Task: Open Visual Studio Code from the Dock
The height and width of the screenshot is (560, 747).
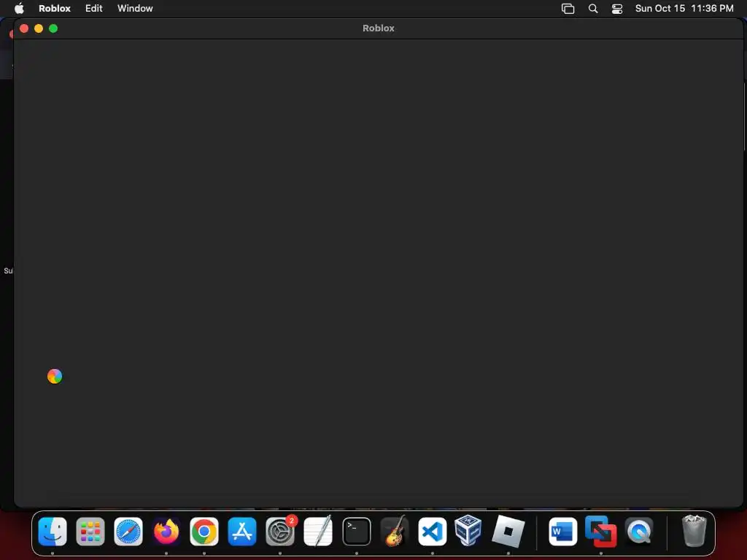Action: [x=432, y=532]
